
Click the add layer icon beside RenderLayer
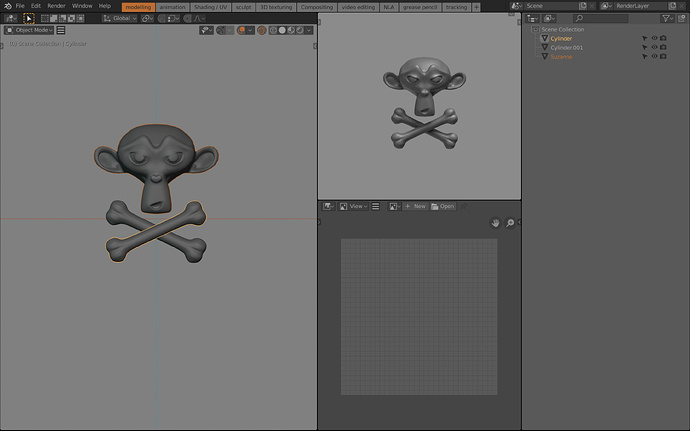[672, 6]
